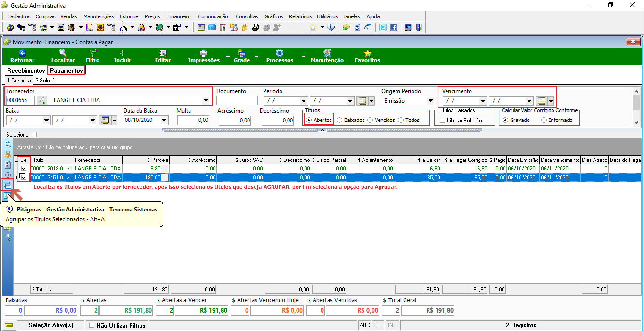The height and width of the screenshot is (331, 644).
Task: Open the Localizar search tool
Action: pos(63,57)
